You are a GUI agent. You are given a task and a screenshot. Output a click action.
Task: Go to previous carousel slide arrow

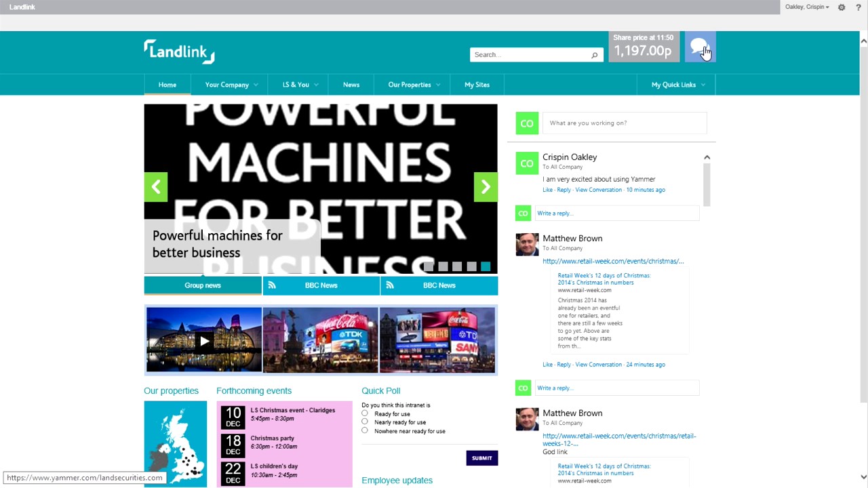pos(156,187)
